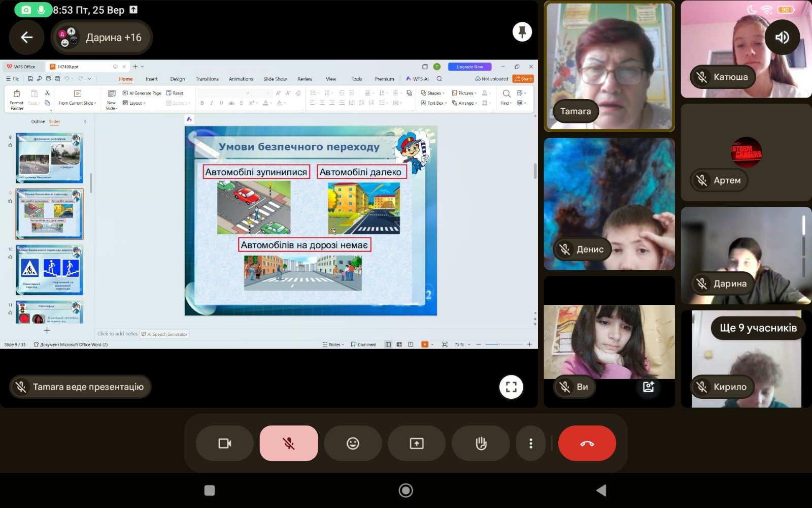812x508 pixels.
Task: Click Upgrade Now button in WPS
Action: coord(469,67)
